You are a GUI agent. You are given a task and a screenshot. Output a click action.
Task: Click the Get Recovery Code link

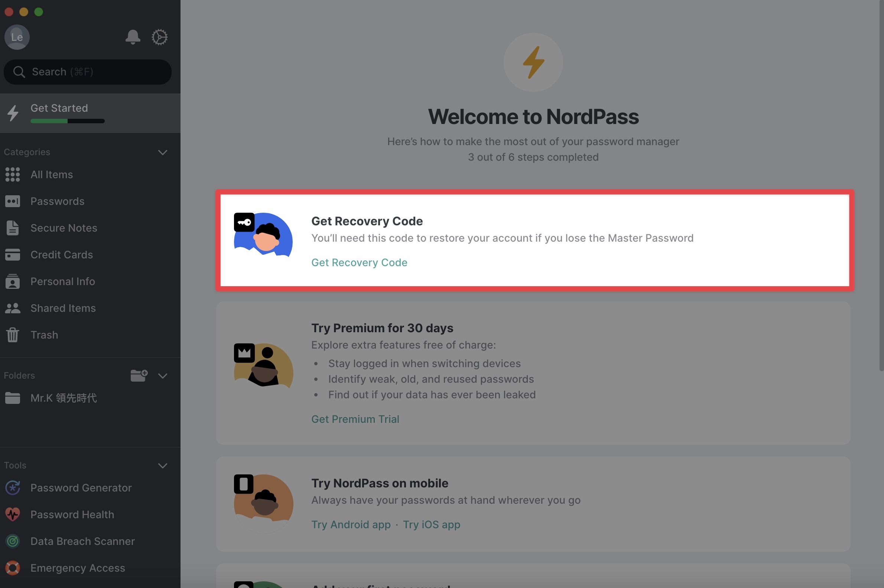click(x=359, y=262)
